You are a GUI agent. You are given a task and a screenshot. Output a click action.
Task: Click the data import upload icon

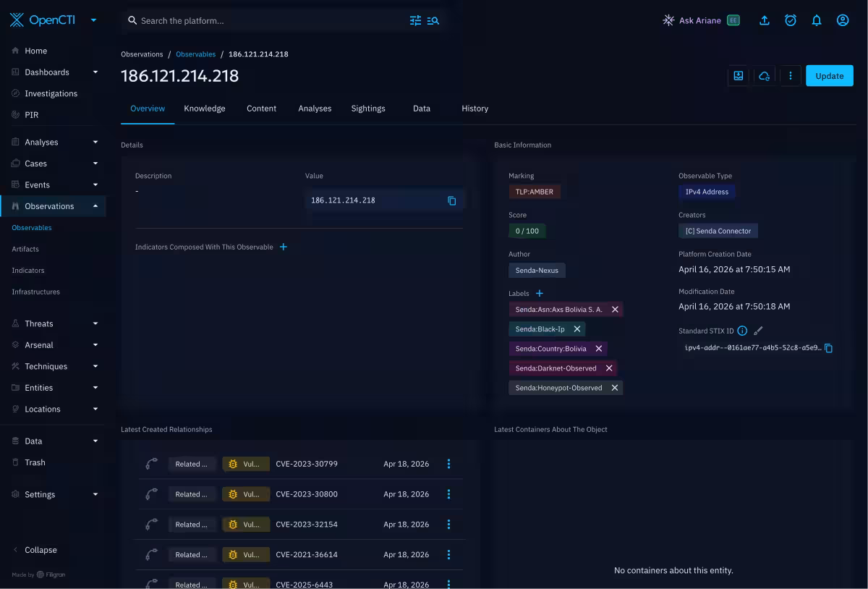765,21
